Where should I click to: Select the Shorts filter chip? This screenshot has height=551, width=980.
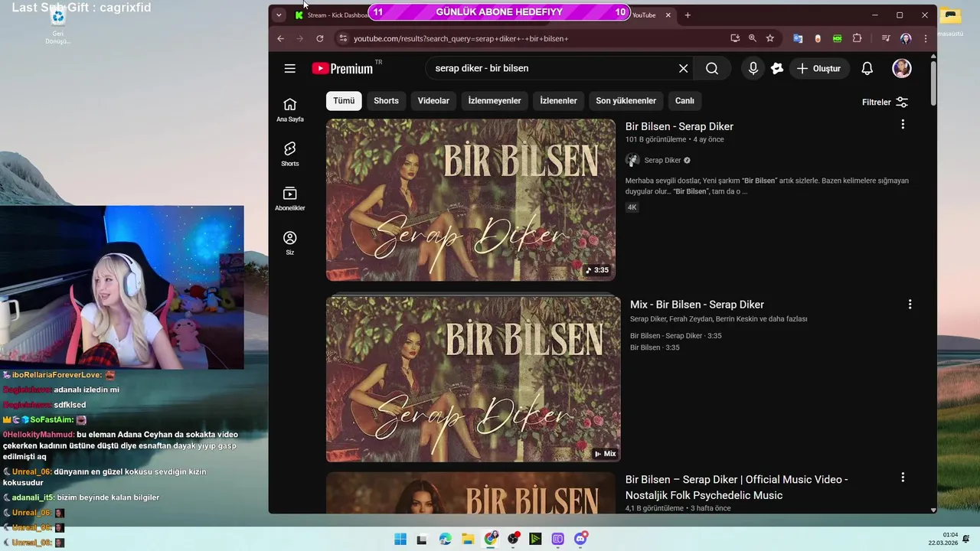pos(386,101)
